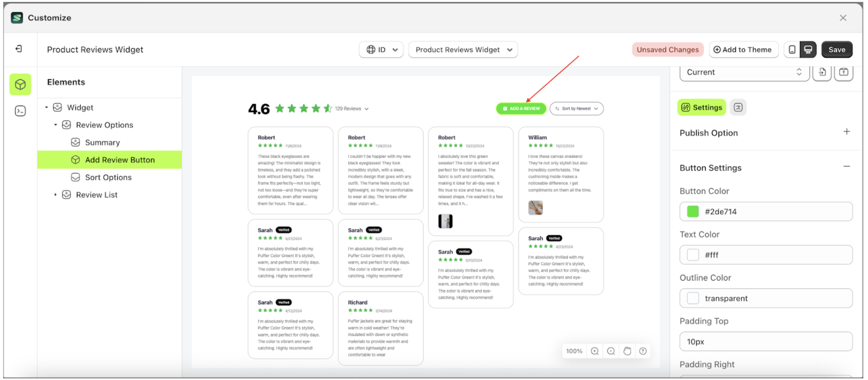
Task: Click the Richard review card name
Action: pos(358,302)
